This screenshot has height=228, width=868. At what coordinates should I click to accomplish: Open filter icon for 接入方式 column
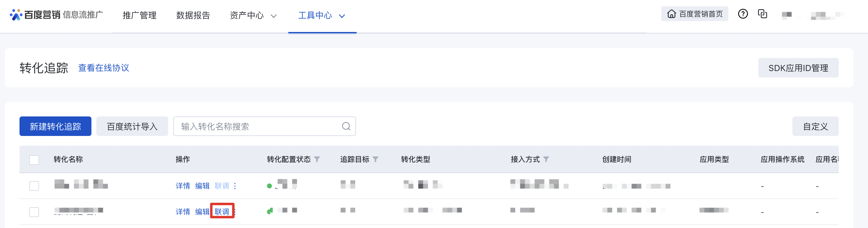point(546,159)
